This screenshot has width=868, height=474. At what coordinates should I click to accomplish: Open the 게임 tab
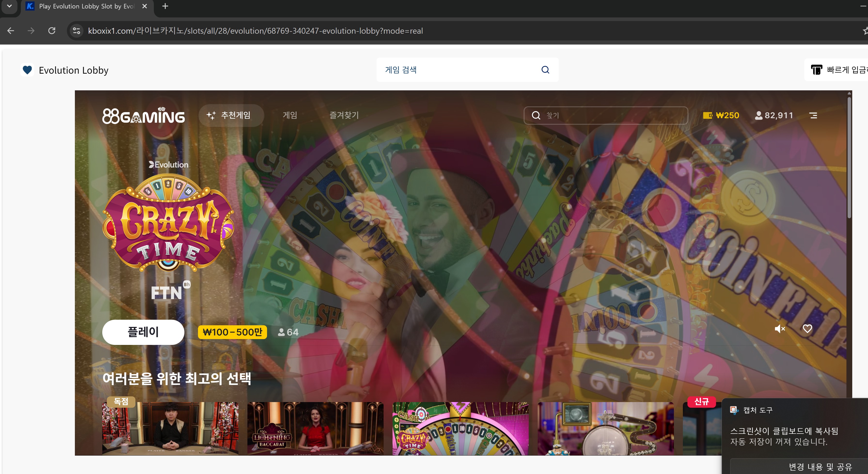click(290, 116)
